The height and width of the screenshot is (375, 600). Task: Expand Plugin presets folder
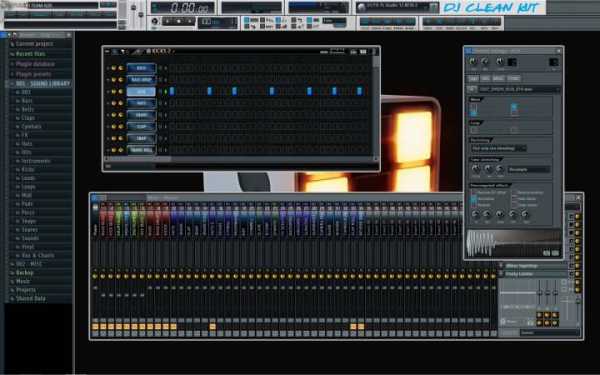point(34,74)
